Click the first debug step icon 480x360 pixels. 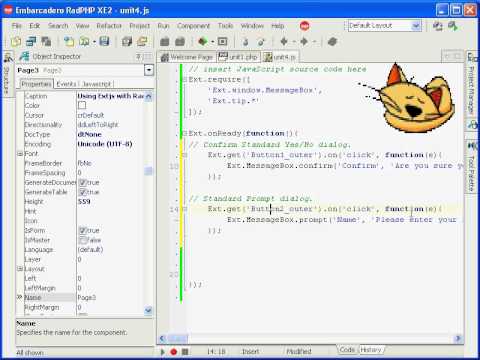(x=246, y=42)
